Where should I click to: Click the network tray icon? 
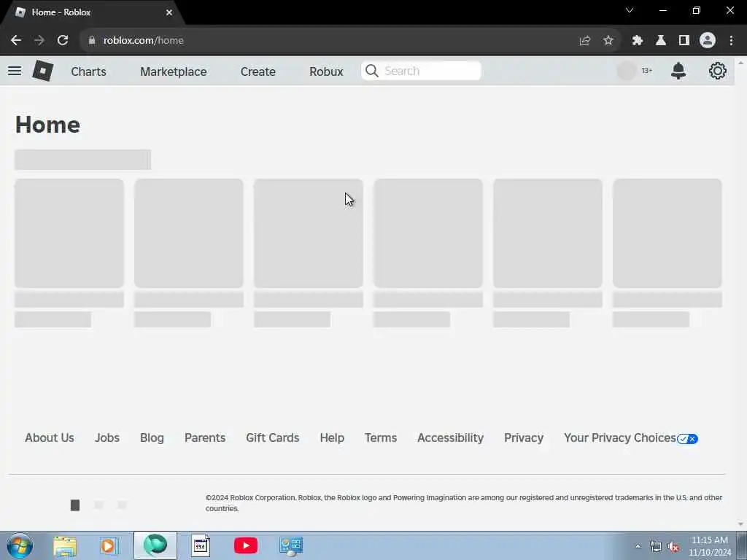tap(656, 547)
